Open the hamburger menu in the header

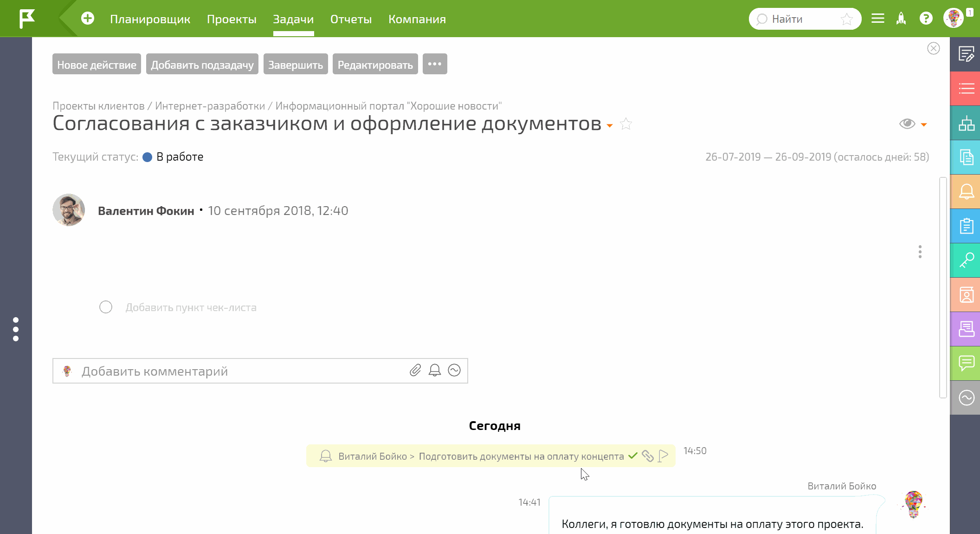click(878, 19)
